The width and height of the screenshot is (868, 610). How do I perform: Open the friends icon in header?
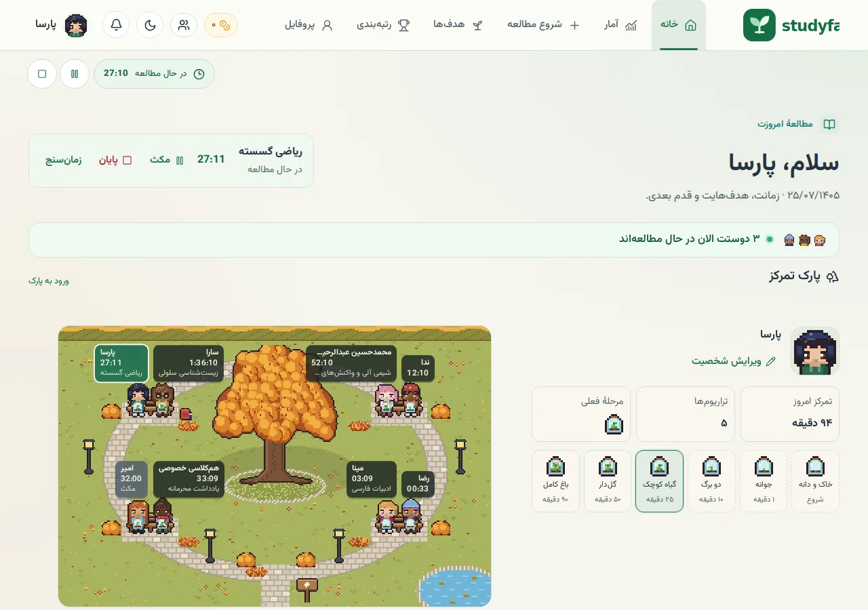click(184, 25)
